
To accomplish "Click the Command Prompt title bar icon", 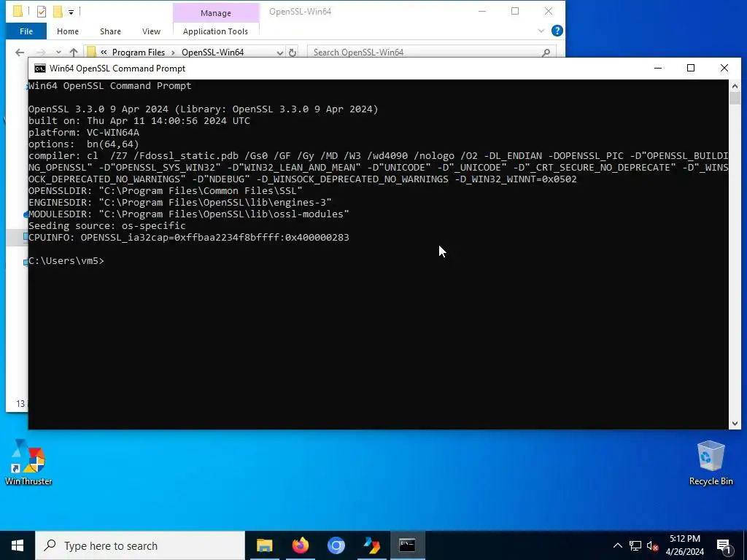I will point(40,69).
